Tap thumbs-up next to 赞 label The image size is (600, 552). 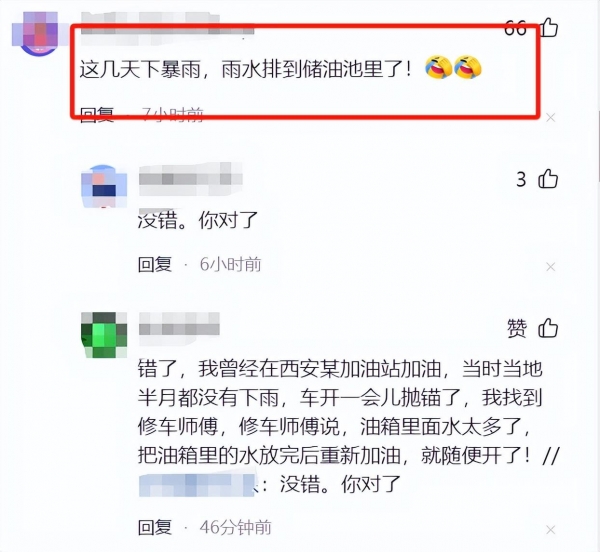(x=548, y=328)
